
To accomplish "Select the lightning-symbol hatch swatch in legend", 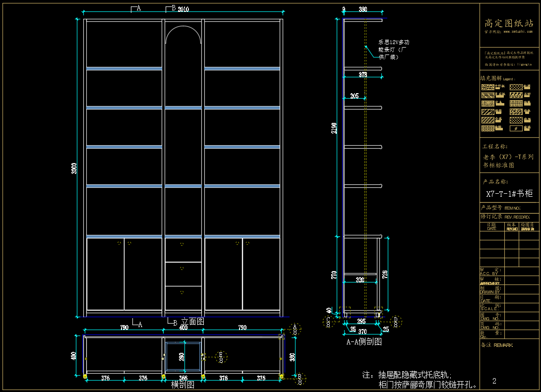I will coord(516,128).
